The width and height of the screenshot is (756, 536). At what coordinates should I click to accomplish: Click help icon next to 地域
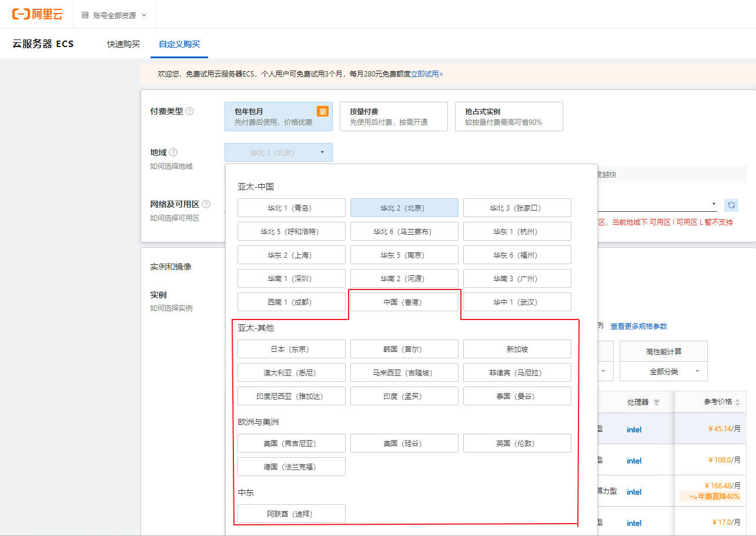[173, 152]
